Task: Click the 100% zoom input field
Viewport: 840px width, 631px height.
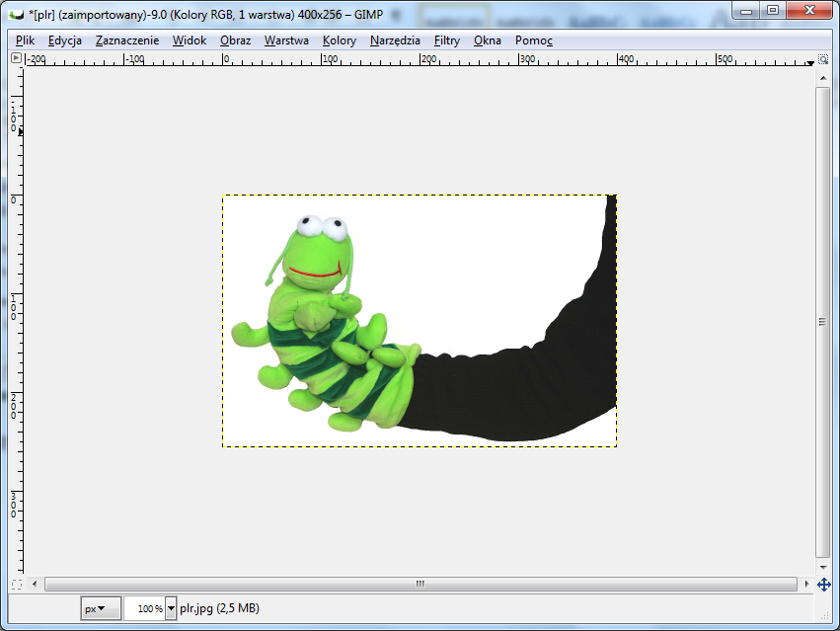Action: [144, 608]
